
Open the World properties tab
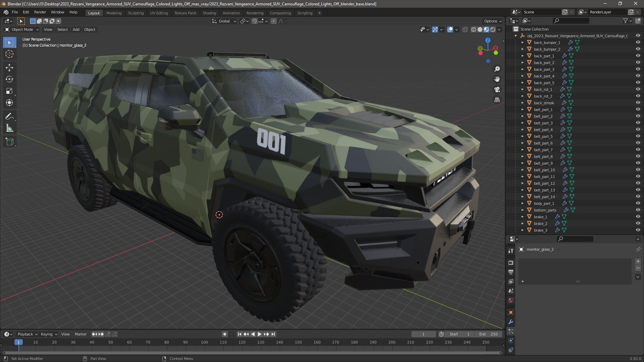click(x=511, y=300)
